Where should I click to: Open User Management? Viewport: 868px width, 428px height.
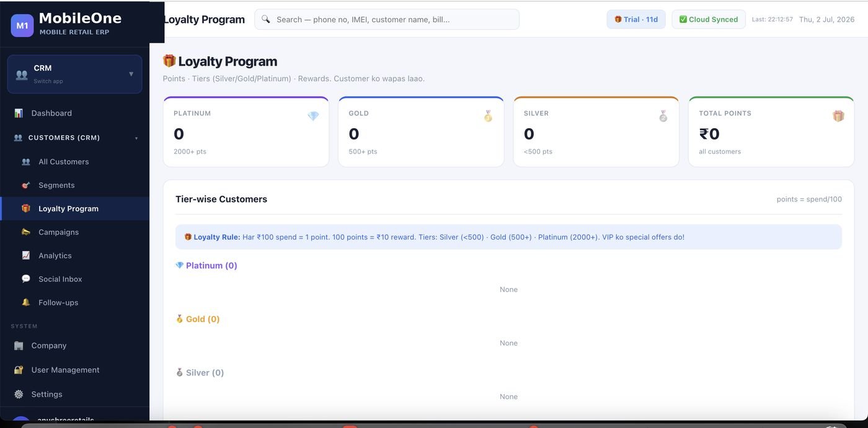74,370
